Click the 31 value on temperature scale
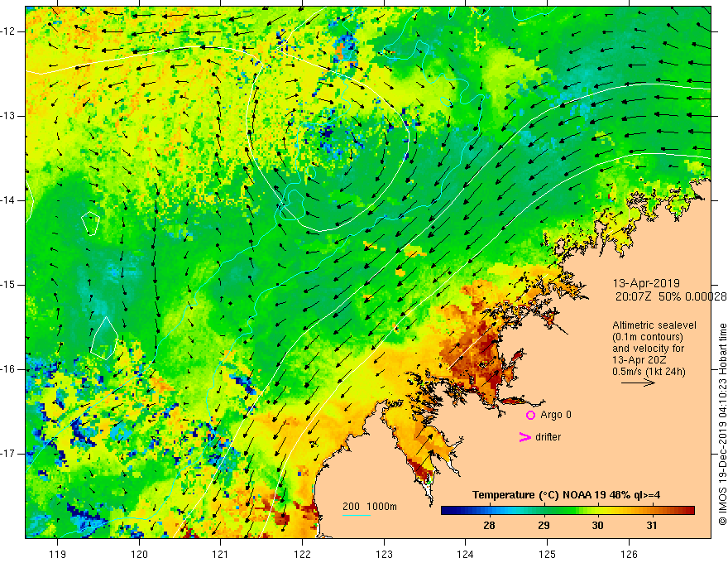Image resolution: width=728 pixels, height=563 pixels. [x=652, y=526]
